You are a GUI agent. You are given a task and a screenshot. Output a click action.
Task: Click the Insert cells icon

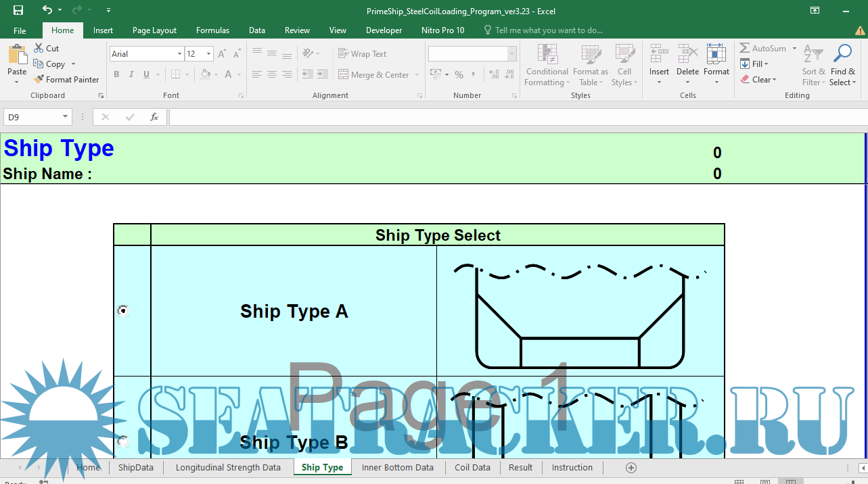tap(658, 55)
